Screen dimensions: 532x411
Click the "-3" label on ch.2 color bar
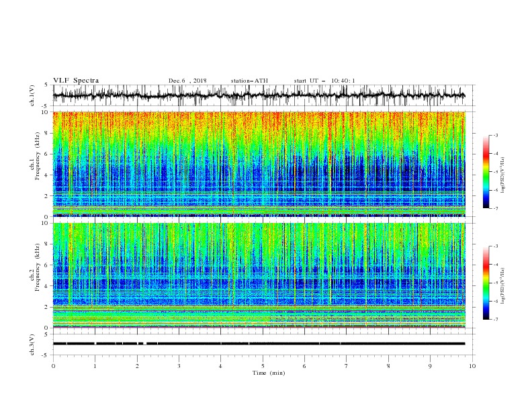496,246
